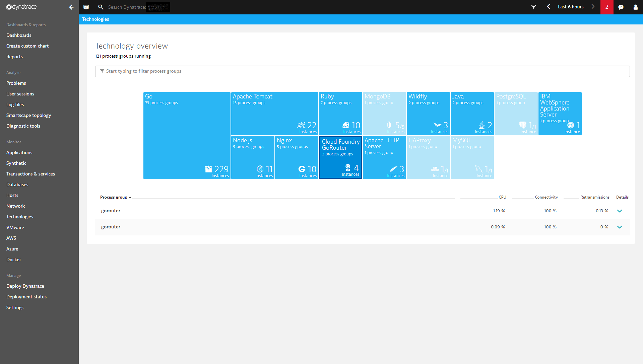Click the Apache HTTP Server feather icon
643x364 pixels.
(x=394, y=169)
